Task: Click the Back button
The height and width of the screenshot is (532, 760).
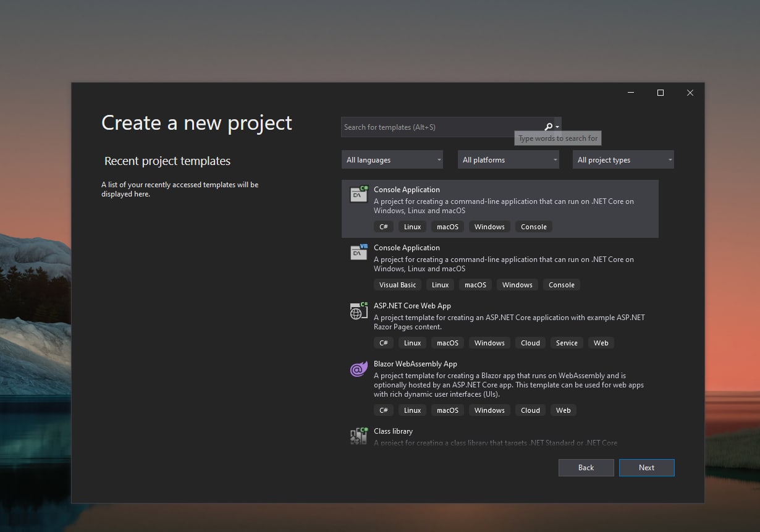Action: (586, 467)
